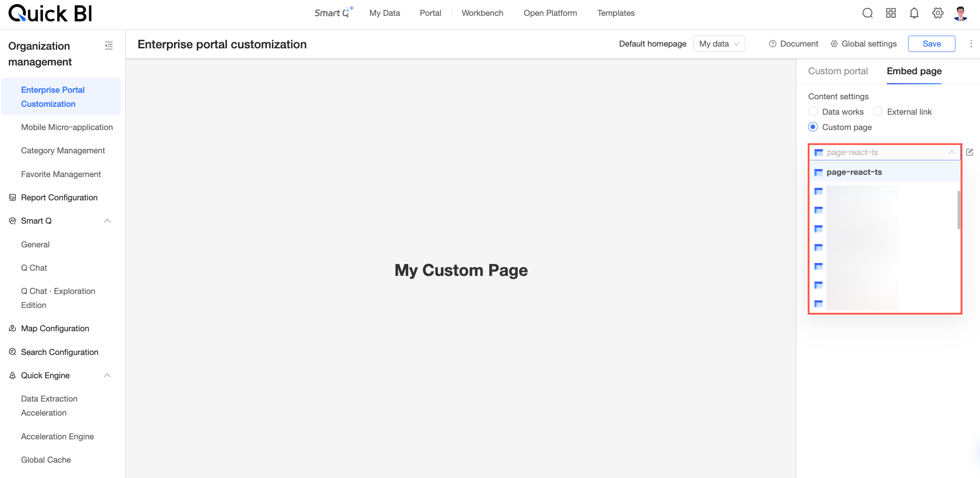980x478 pixels.
Task: Select the Custom page radio button
Action: (813, 127)
